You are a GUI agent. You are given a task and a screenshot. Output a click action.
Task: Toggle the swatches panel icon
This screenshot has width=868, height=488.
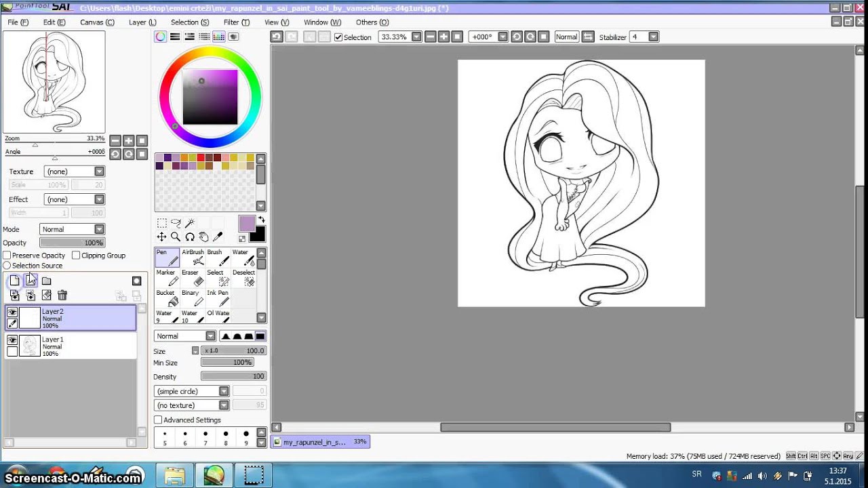coord(218,37)
